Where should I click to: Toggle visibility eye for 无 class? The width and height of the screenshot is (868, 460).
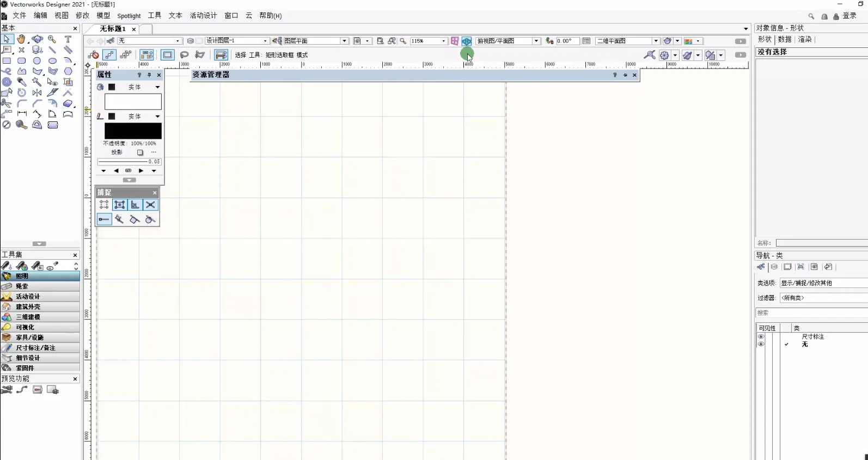(761, 344)
